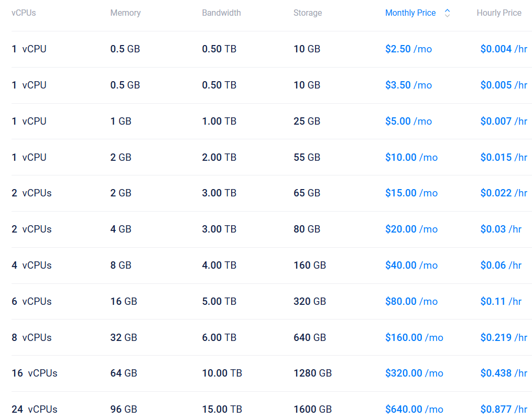Viewport: 532px width, 419px height.
Task: Select the $20.00 /mo plan price
Action: (411, 229)
